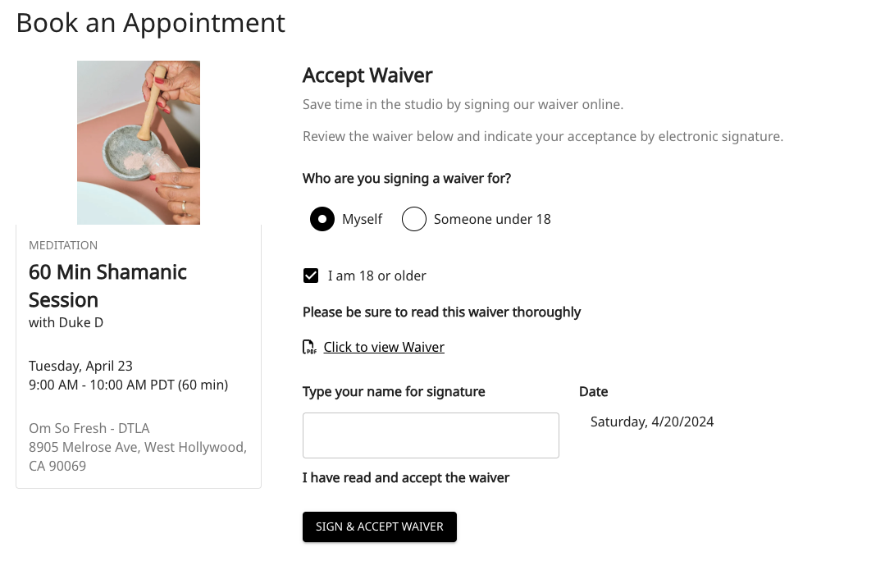Uncheck the "I am 18 or older" checkbox
This screenshot has height=588, width=885.
point(311,276)
